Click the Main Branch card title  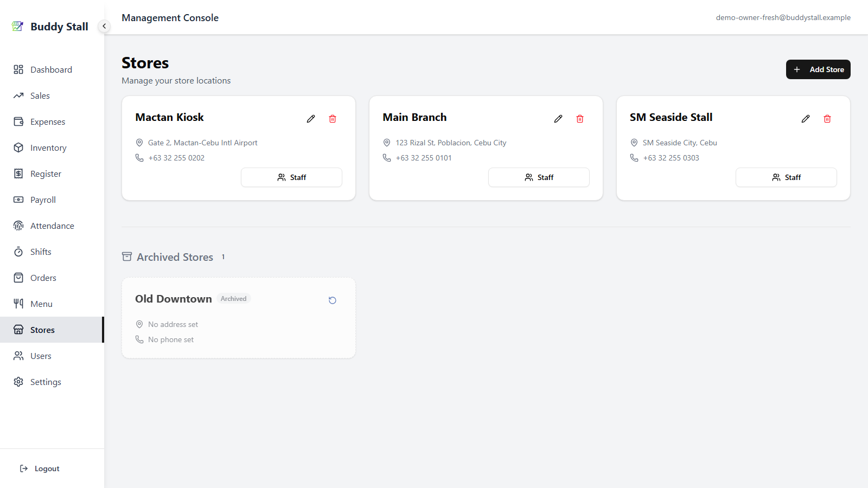click(414, 117)
